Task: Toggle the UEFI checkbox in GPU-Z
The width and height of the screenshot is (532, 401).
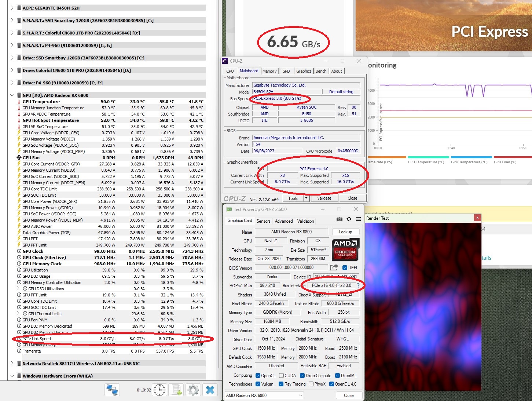Action: [345, 267]
